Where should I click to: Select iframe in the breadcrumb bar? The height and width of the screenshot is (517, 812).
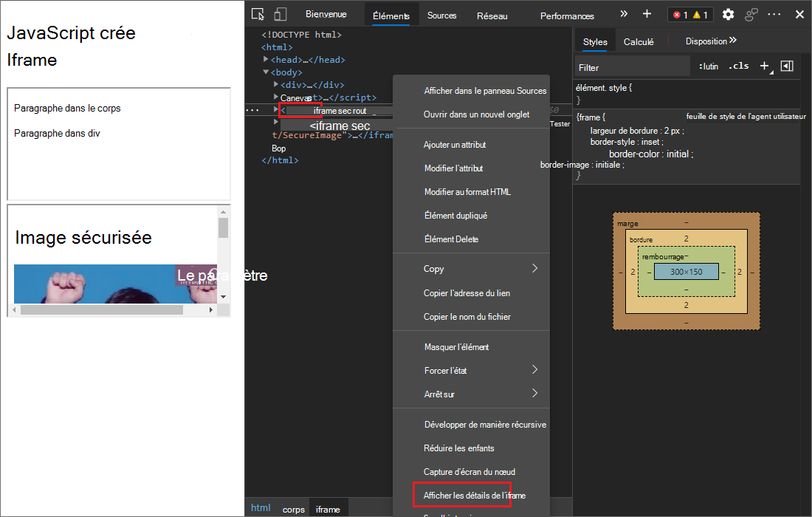328,509
